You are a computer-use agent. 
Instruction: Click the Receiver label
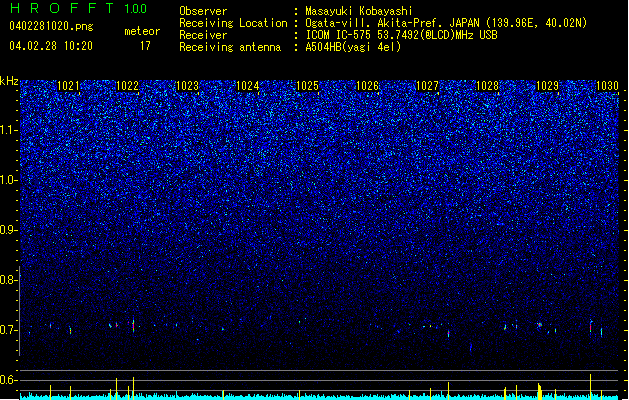pos(203,35)
